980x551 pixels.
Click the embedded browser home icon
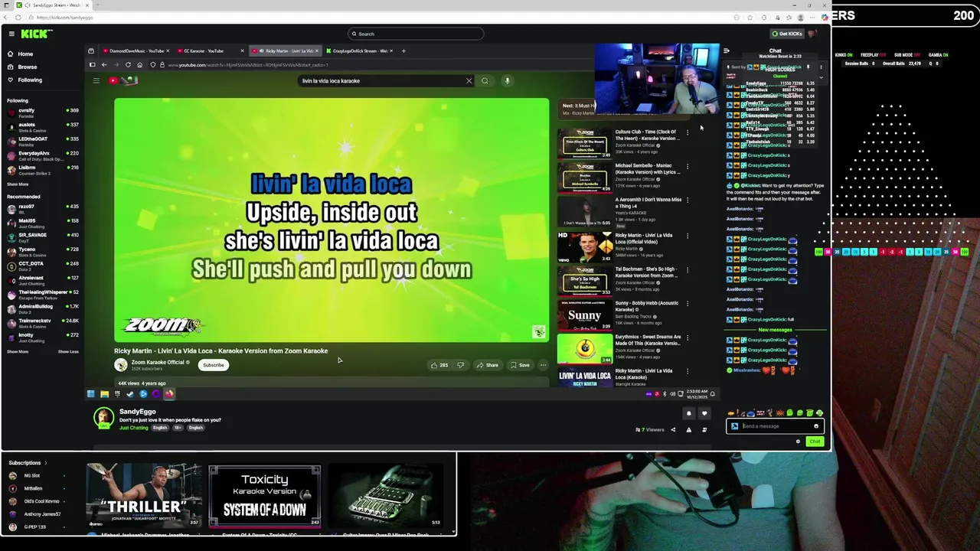pos(139,65)
